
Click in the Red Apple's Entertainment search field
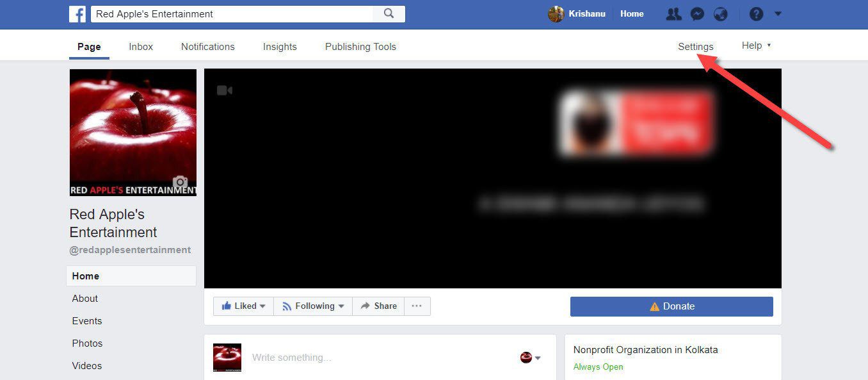tap(232, 13)
